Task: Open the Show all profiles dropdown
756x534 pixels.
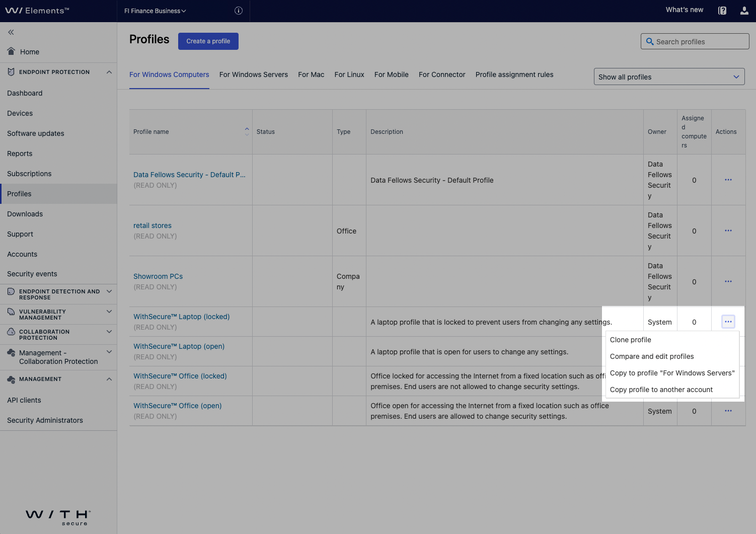Action: (669, 77)
